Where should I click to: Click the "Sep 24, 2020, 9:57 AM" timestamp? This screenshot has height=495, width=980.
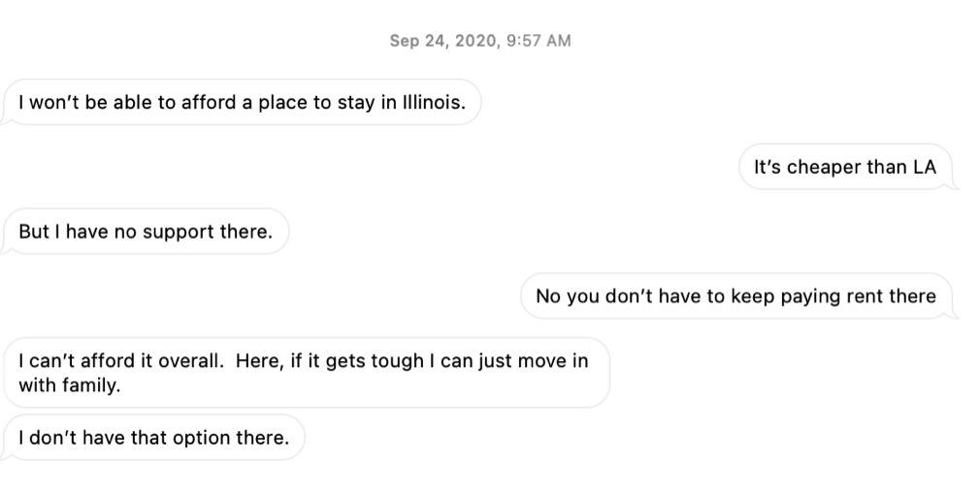coord(479,41)
